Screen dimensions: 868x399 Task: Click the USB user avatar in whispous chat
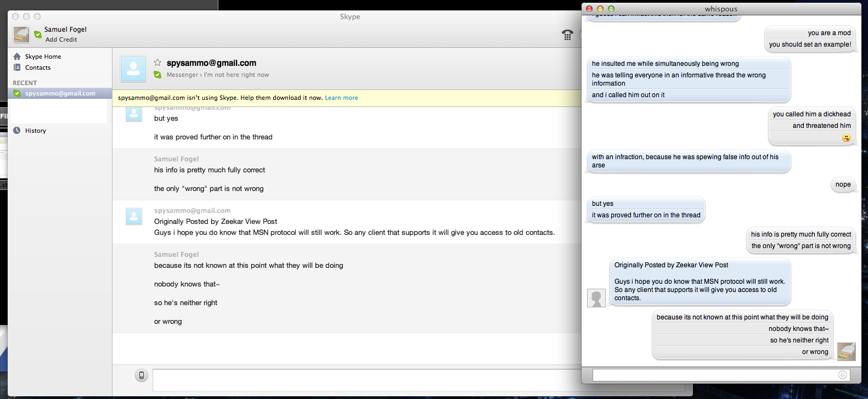(x=847, y=351)
